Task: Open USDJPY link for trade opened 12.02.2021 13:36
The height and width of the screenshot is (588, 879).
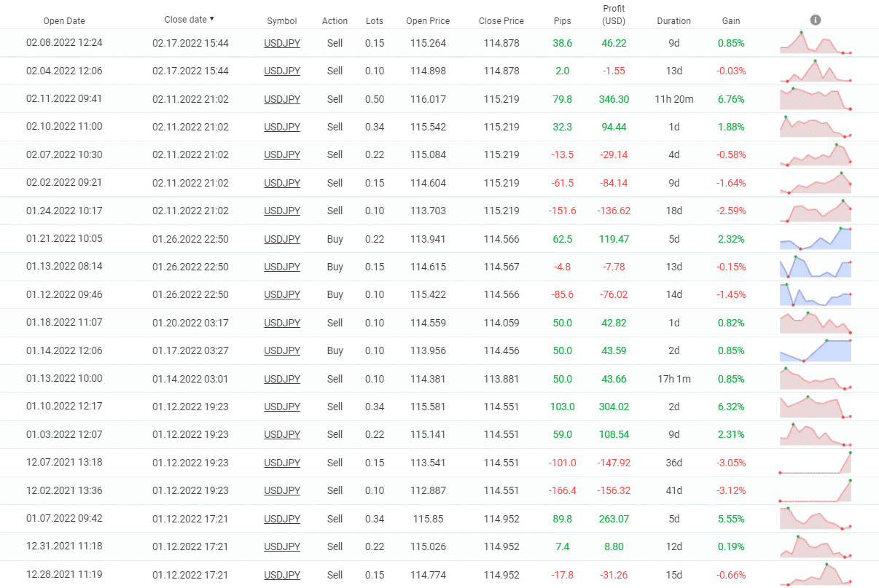Action: click(x=282, y=490)
